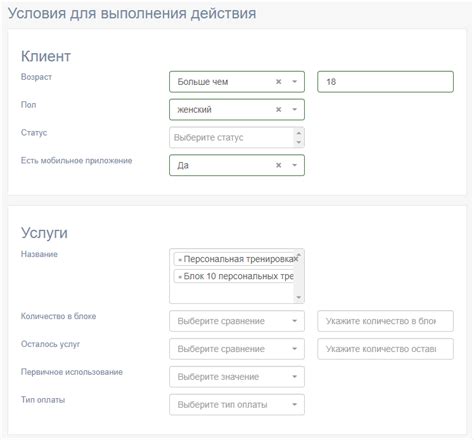The image size is (474, 440).
Task: Click the 'Статус' label
Action: [x=34, y=133]
